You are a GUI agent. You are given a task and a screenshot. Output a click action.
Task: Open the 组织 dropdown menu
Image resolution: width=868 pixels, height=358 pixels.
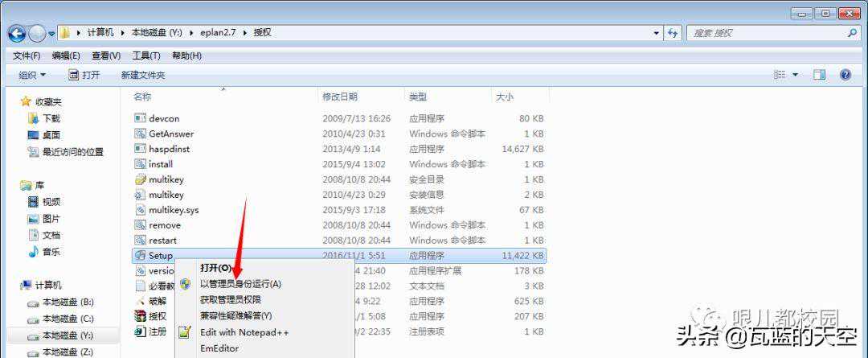coord(32,75)
